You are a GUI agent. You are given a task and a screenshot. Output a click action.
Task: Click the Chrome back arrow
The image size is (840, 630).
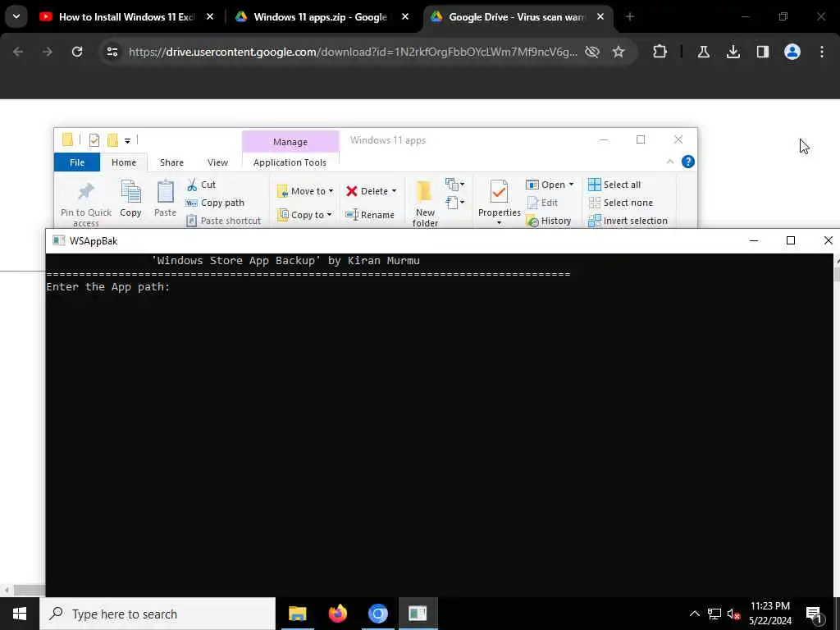click(18, 52)
